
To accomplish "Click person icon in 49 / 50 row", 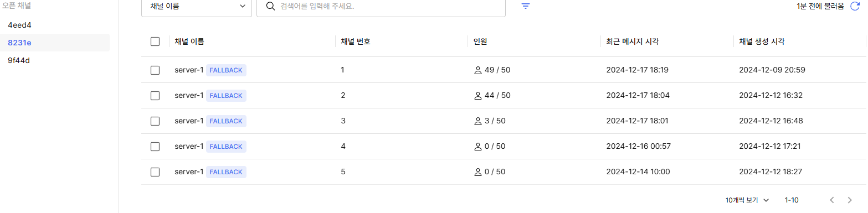I will pyautogui.click(x=478, y=70).
